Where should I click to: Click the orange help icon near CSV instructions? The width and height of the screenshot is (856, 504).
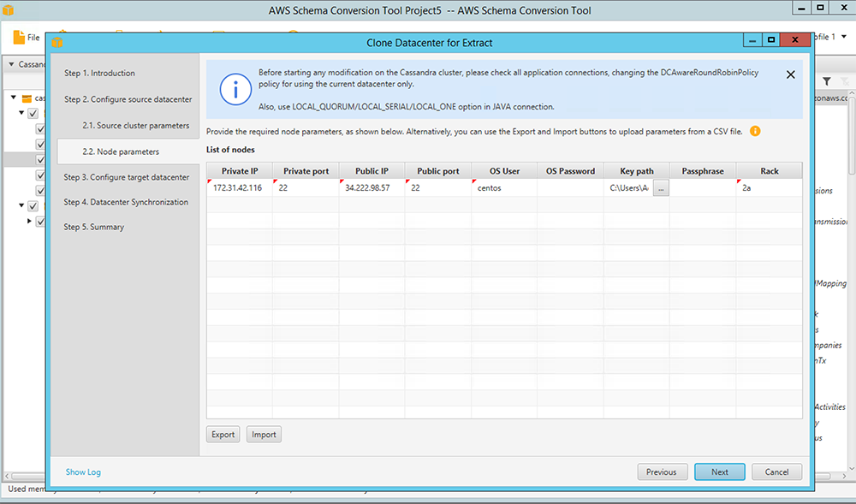pos(754,131)
